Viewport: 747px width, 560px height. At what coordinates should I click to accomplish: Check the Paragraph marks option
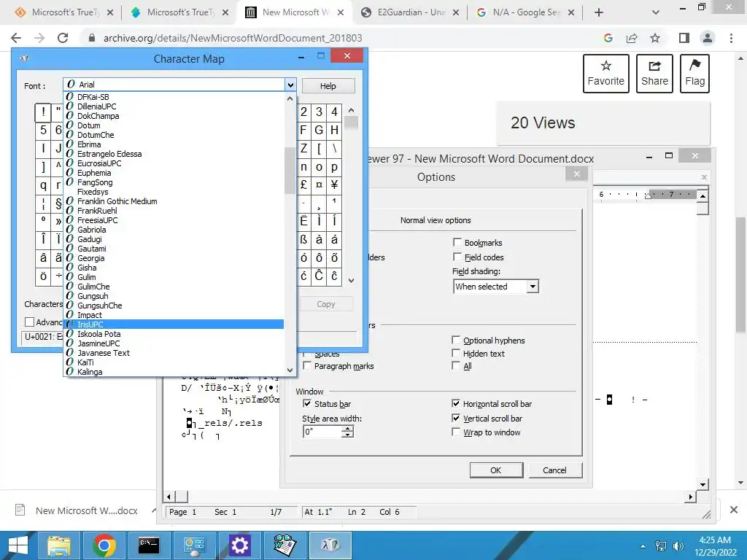tap(307, 366)
